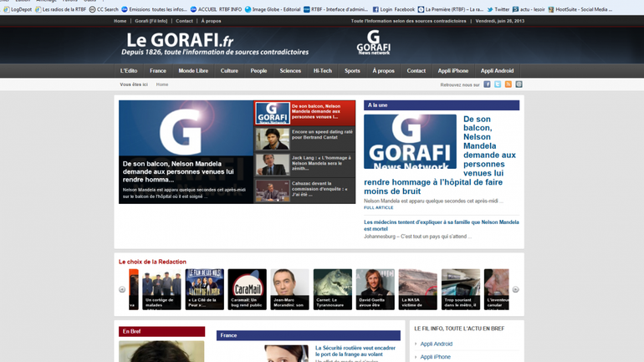Open the RSS feed icon
The width and height of the screenshot is (644, 362).
click(508, 84)
